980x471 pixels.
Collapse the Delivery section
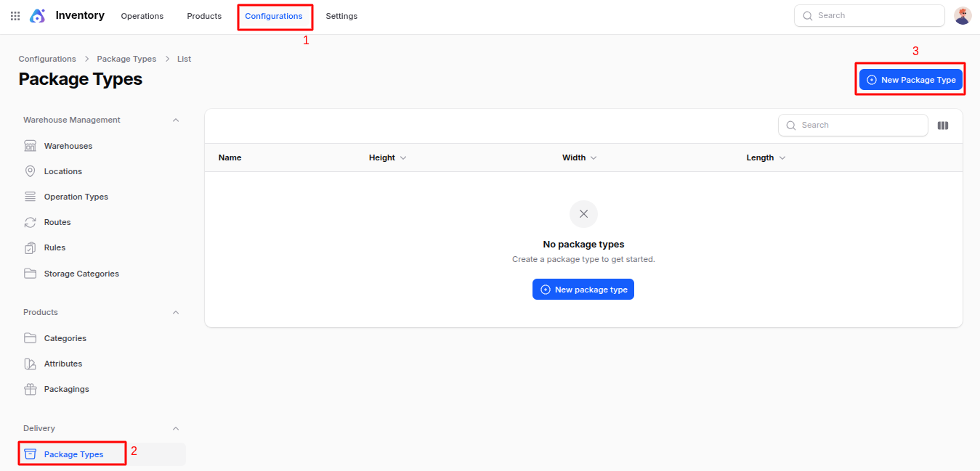(x=175, y=428)
